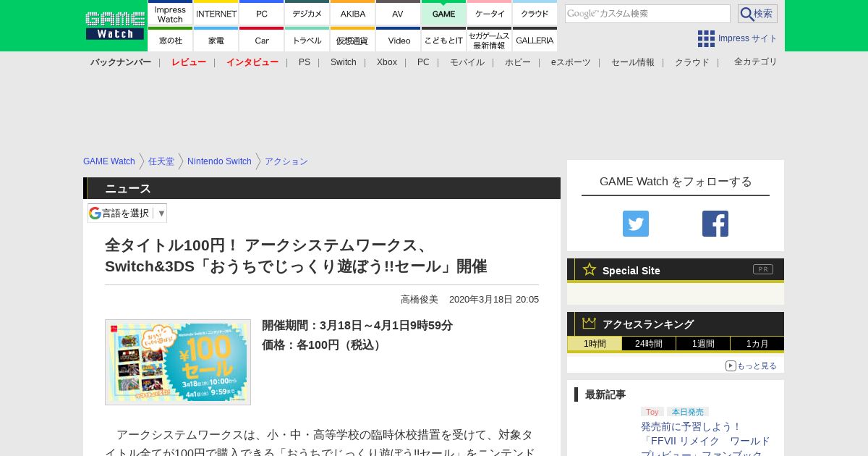Select the 1週間 ranking tab
868x456 pixels.
click(x=703, y=344)
